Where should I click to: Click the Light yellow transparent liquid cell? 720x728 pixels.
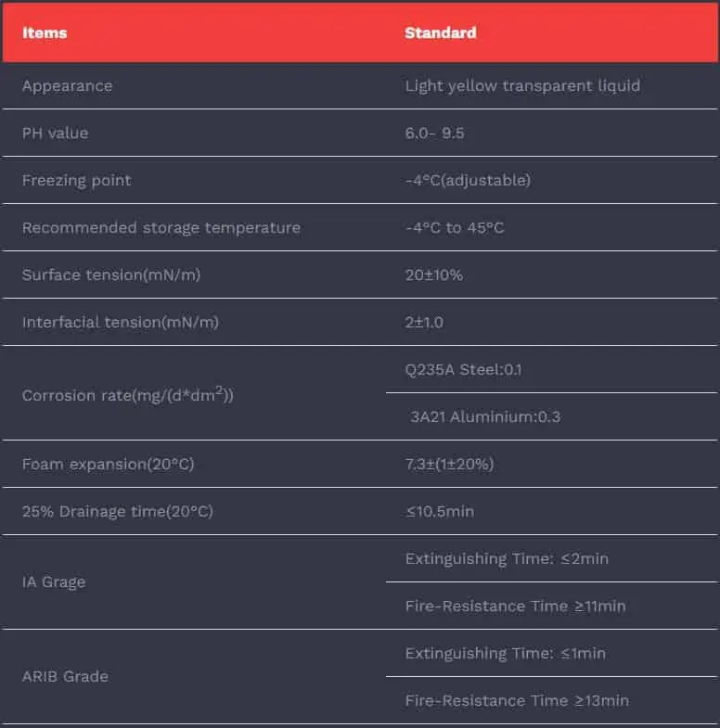[x=522, y=85]
